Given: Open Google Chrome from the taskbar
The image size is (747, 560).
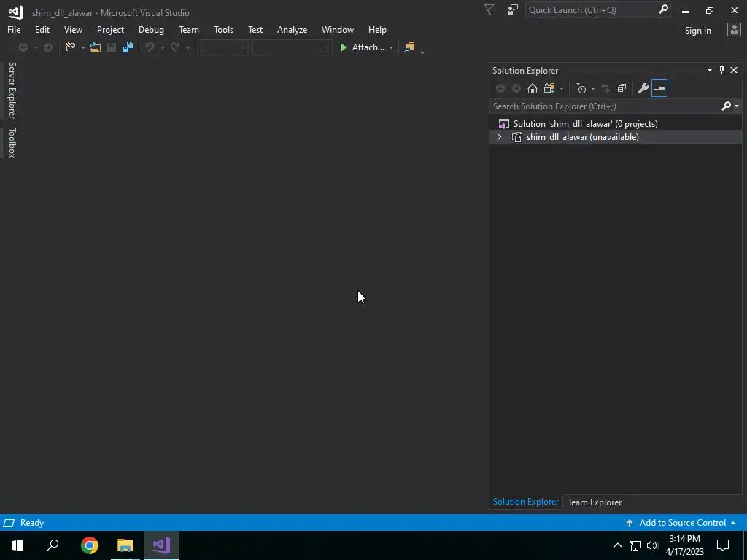Looking at the screenshot, I should pos(90,545).
